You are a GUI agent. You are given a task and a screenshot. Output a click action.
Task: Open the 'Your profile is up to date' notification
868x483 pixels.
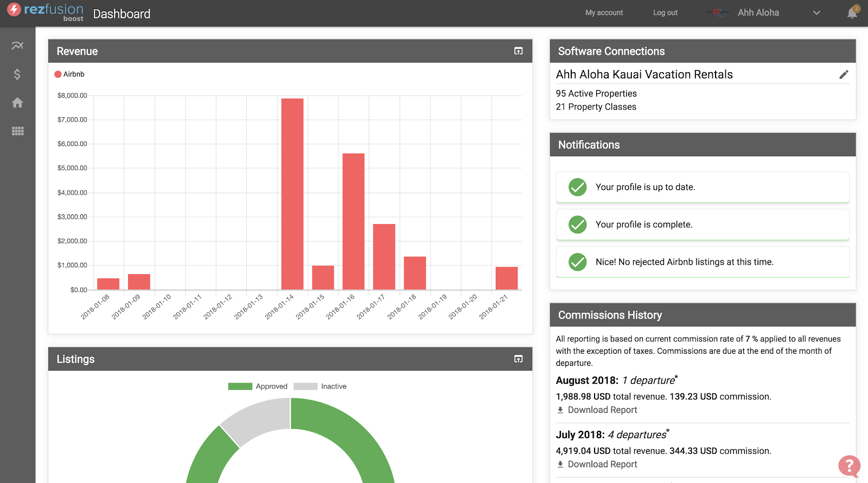coord(703,187)
